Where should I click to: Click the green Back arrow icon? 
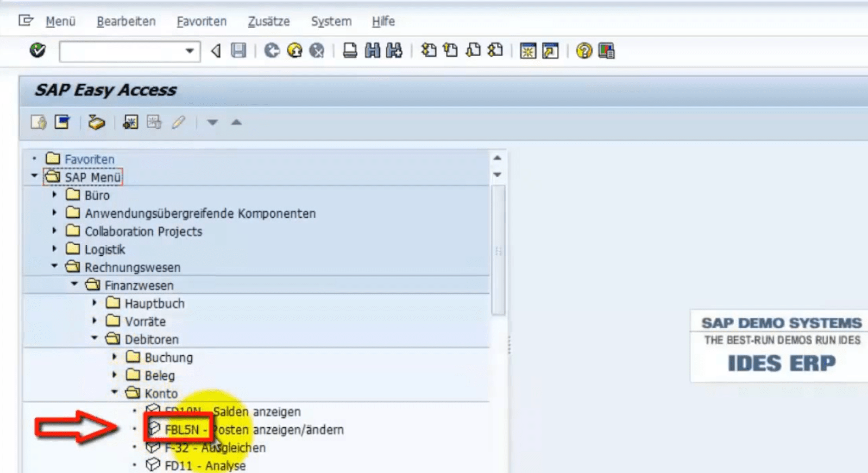pos(272,51)
